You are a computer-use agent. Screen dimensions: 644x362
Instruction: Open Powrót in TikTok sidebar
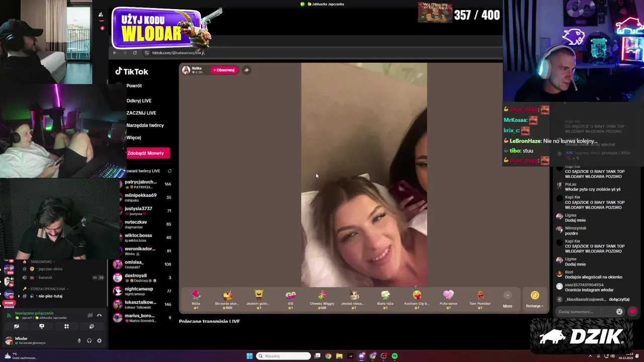[134, 85]
